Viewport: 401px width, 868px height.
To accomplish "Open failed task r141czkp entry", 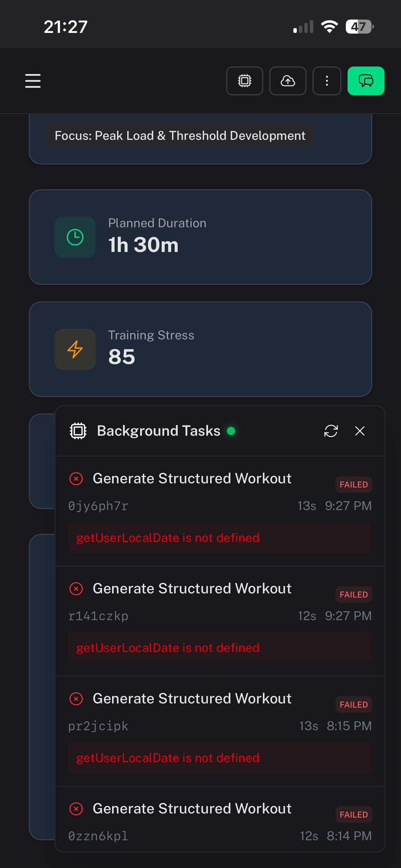I will 192,602.
